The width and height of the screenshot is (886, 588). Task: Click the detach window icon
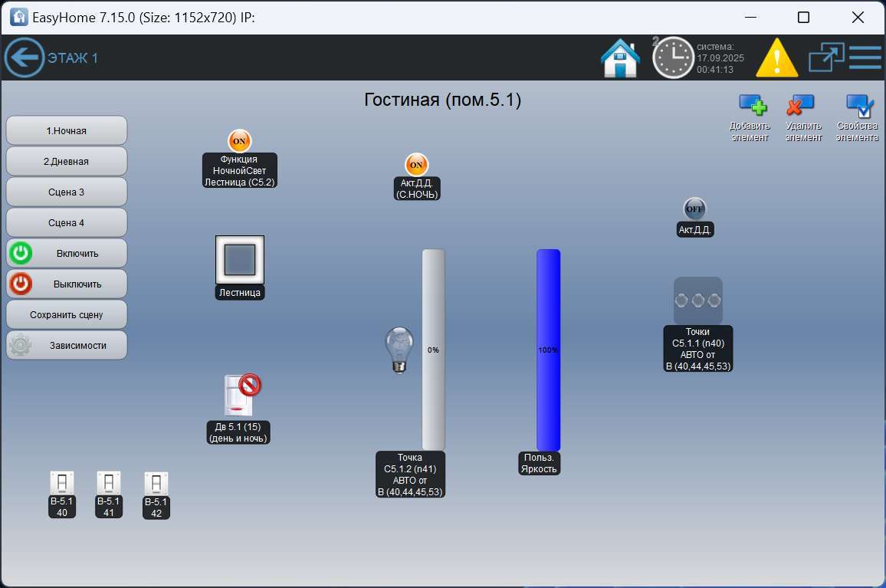(826, 57)
